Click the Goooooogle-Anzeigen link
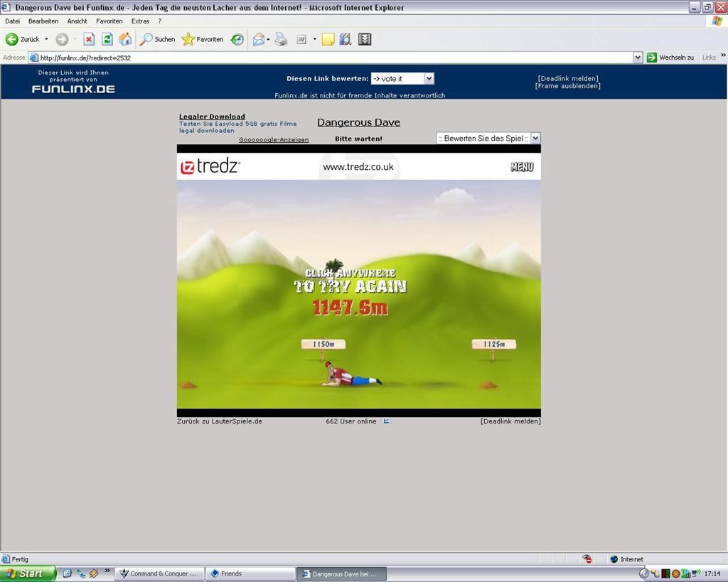Screen dimensions: 728x582 (274, 139)
